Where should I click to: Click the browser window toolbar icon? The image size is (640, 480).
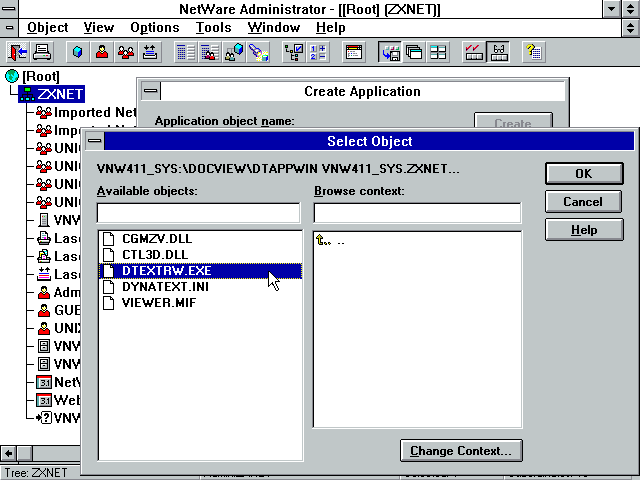tap(354, 52)
